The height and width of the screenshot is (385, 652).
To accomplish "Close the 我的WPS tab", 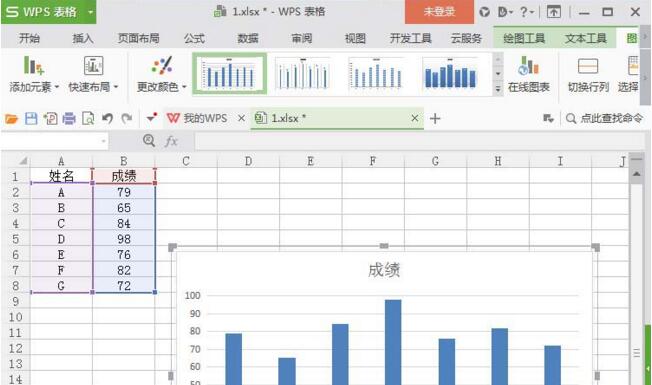I will [241, 118].
